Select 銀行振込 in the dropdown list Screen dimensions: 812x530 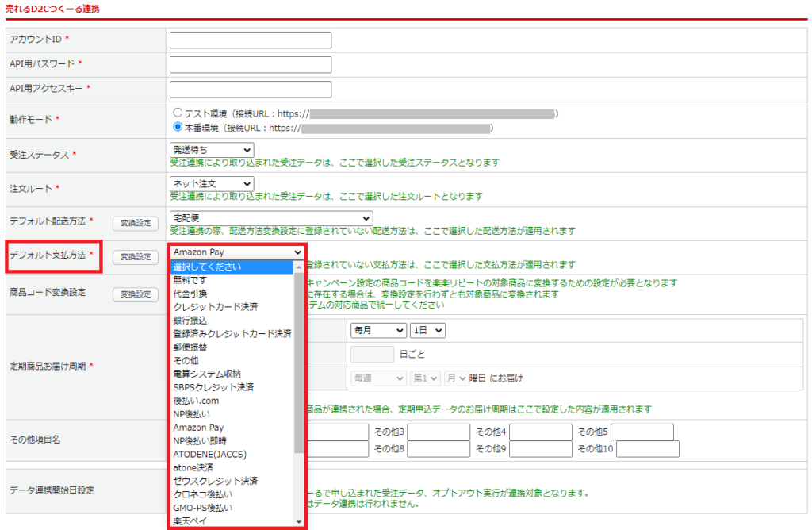(190, 321)
